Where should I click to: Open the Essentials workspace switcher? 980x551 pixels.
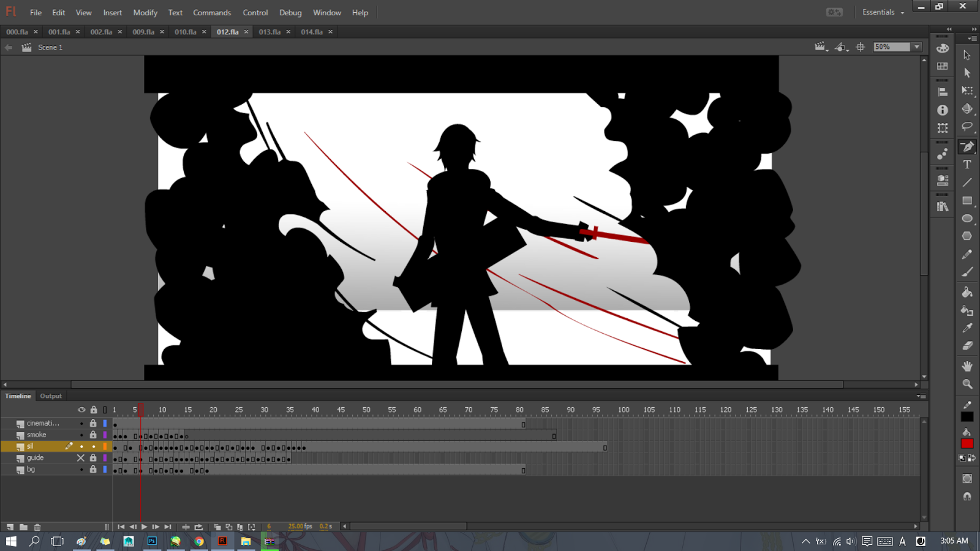[x=882, y=12]
